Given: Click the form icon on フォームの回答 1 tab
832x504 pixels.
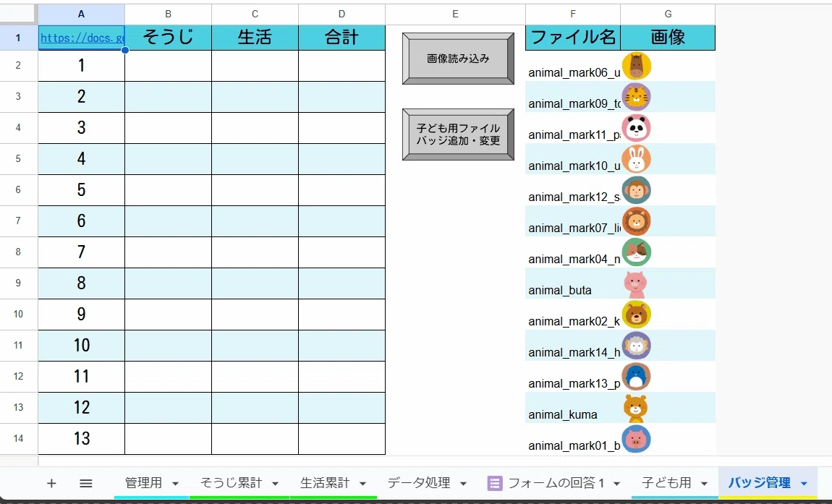Looking at the screenshot, I should coord(495,483).
